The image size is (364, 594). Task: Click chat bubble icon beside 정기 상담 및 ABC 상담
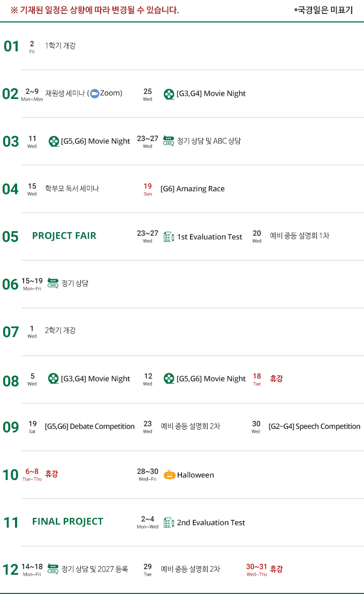[x=169, y=141]
